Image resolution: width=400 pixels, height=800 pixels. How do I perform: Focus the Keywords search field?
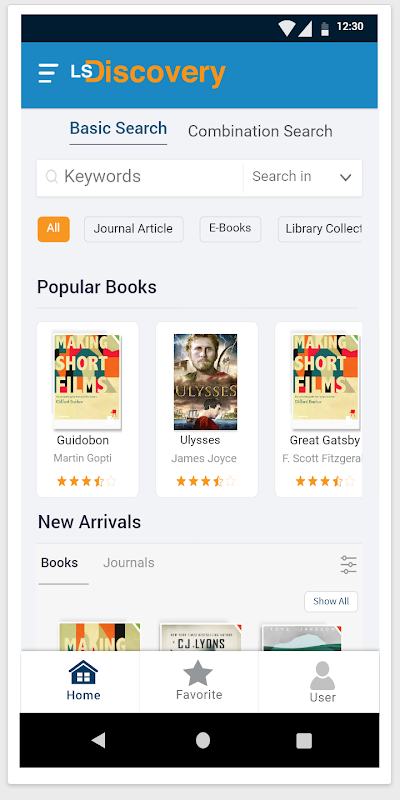(x=140, y=178)
